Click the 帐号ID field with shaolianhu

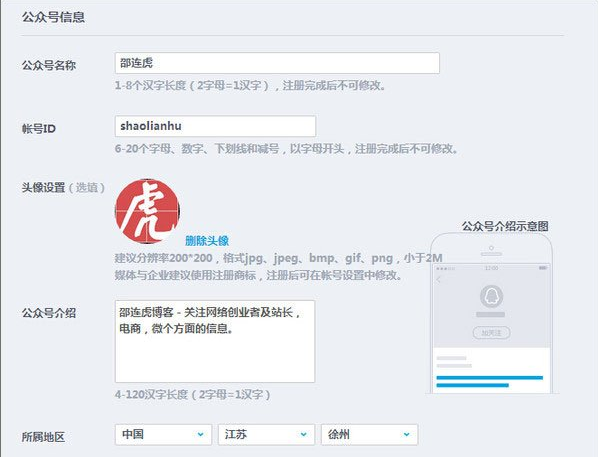click(215, 126)
